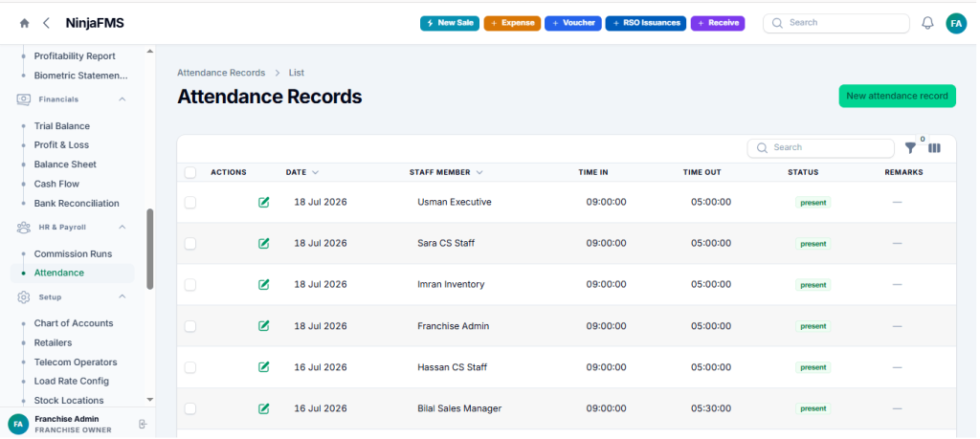Image resolution: width=980 pixels, height=439 pixels.
Task: Click the Voucher button
Action: (573, 23)
